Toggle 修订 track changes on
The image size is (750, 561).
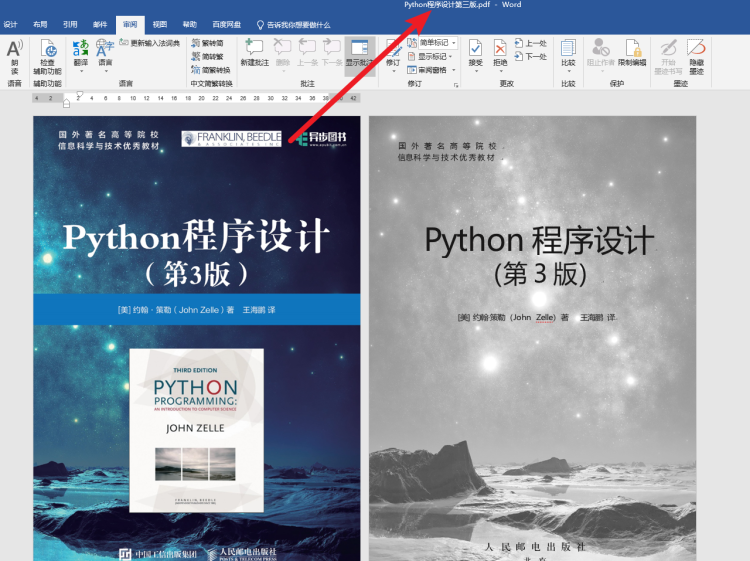pos(393,54)
